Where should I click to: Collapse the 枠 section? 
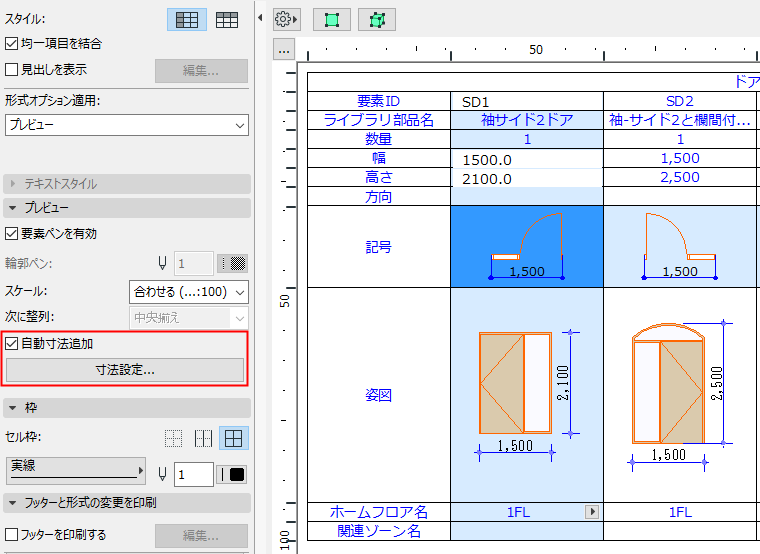tap(127, 408)
